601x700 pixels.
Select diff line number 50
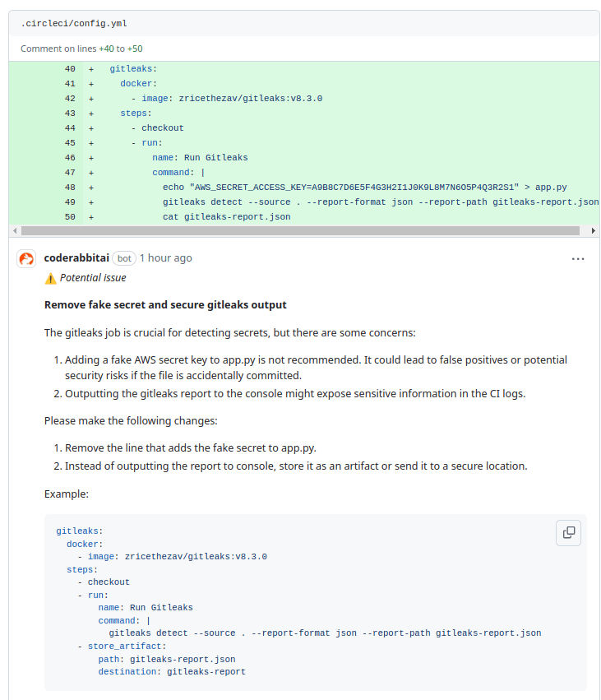pos(69,217)
